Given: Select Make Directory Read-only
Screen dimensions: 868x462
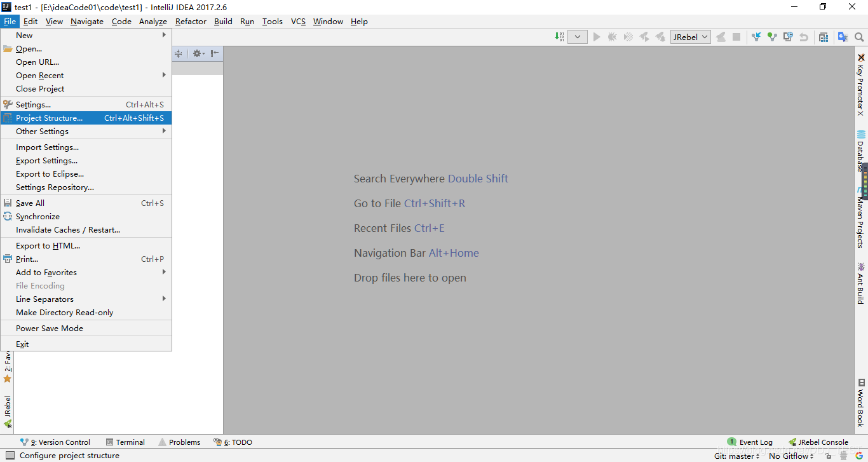Looking at the screenshot, I should tap(86, 313).
